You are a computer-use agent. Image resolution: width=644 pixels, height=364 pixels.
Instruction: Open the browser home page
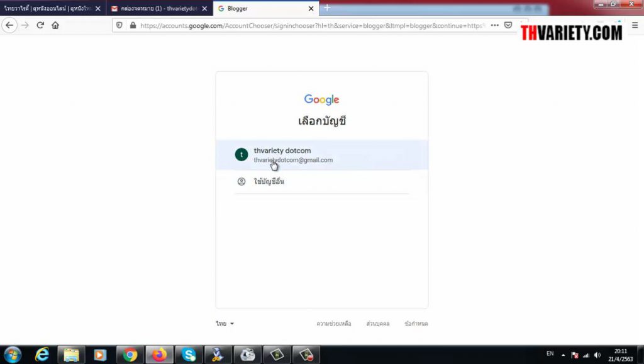(x=55, y=25)
